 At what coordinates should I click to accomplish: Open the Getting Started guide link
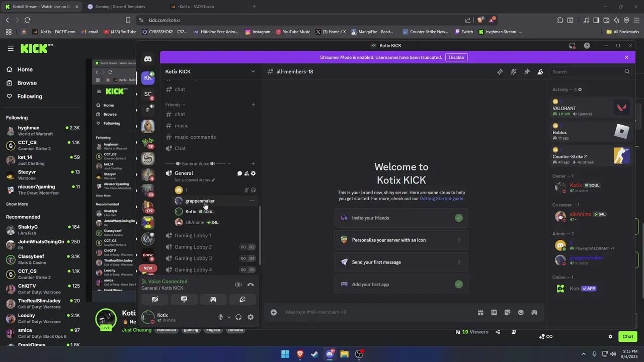point(441,199)
